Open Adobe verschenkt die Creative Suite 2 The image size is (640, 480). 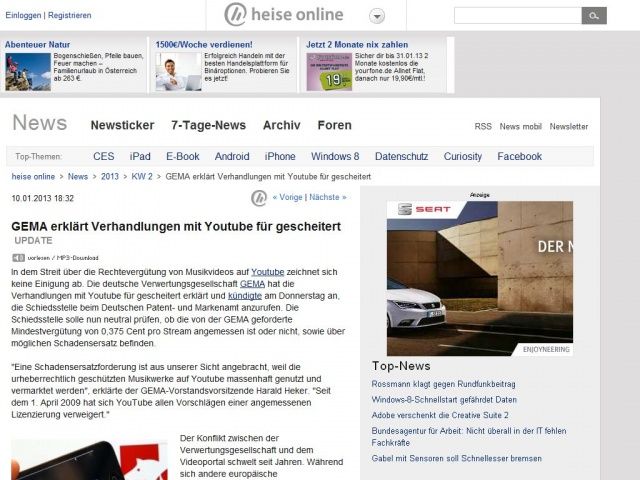[440, 415]
